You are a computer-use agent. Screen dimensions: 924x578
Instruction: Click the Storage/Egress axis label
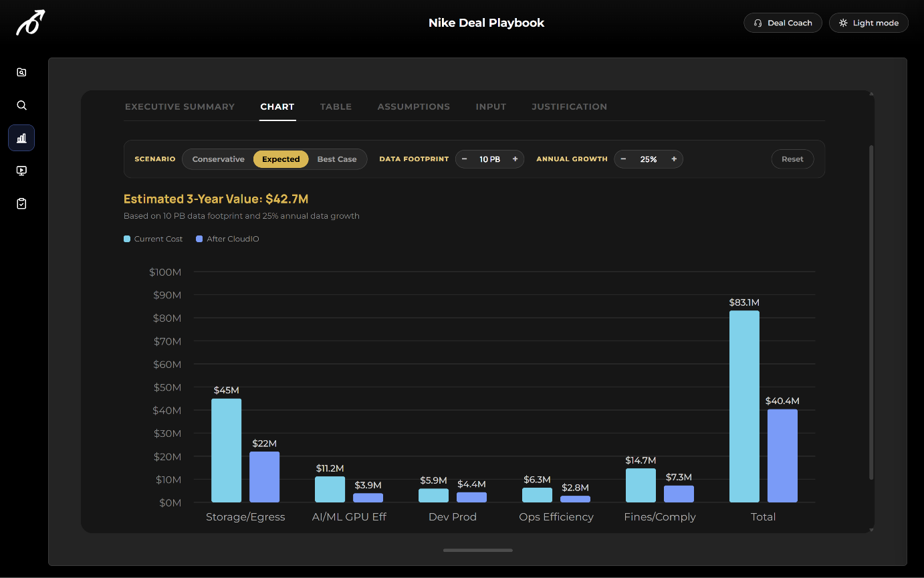click(x=245, y=517)
